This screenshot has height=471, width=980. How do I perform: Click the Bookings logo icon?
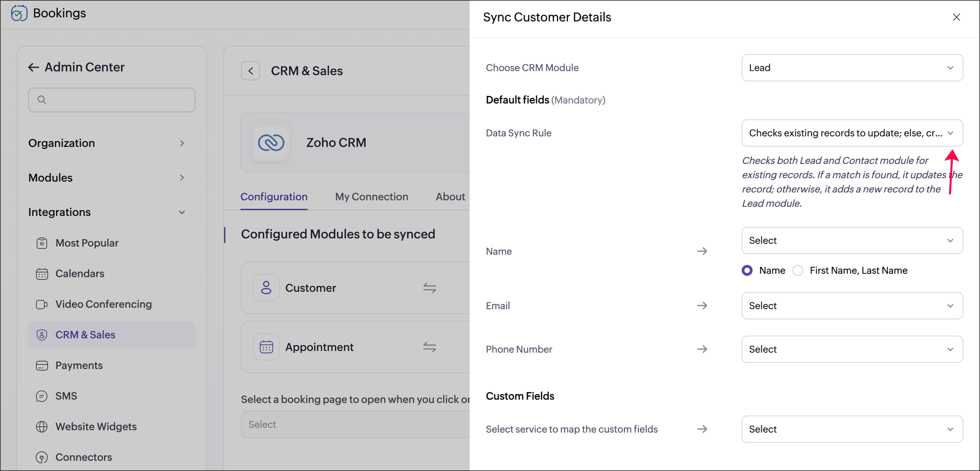[x=19, y=13]
